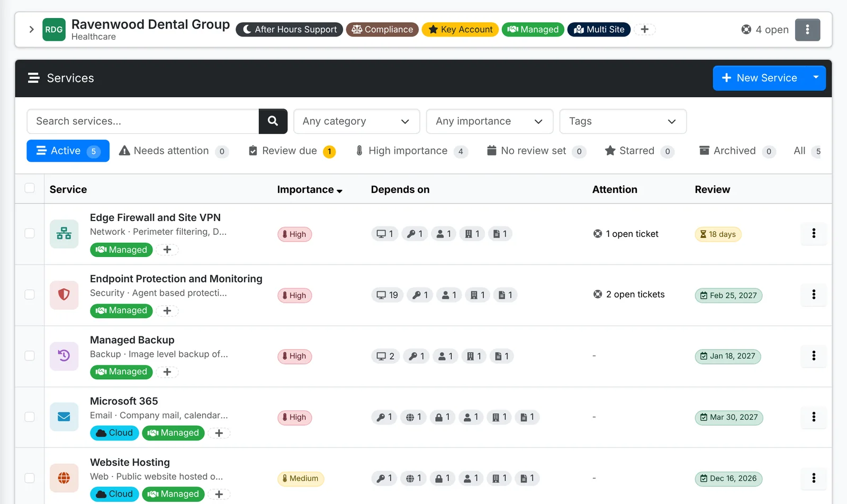The image size is (847, 504).
Task: Click the 18 days review badge
Action: (718, 234)
